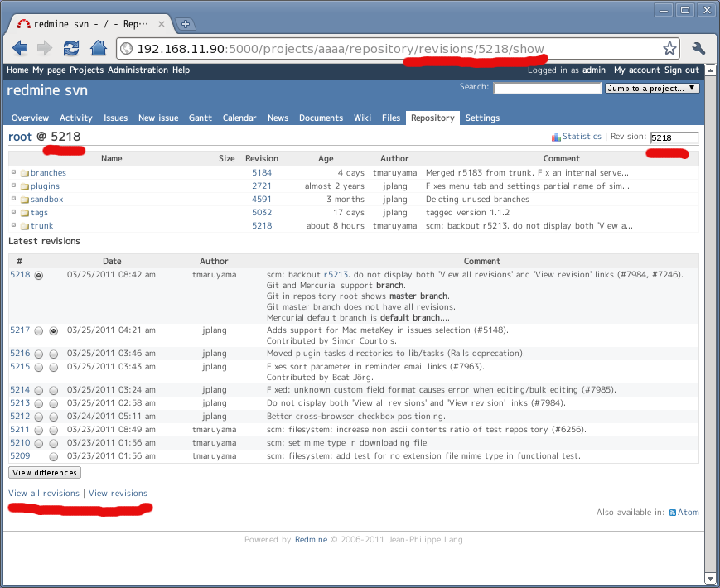
Task: Focus the Search text field
Action: tap(547, 88)
